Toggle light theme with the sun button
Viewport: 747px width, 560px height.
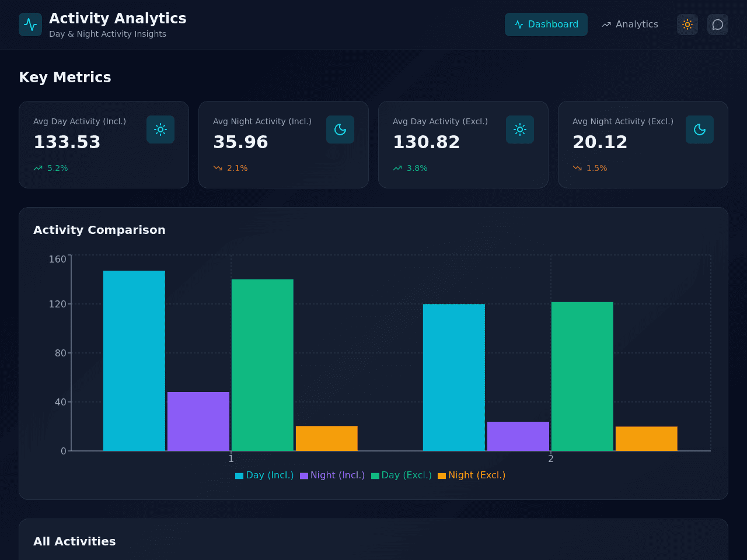coord(687,24)
